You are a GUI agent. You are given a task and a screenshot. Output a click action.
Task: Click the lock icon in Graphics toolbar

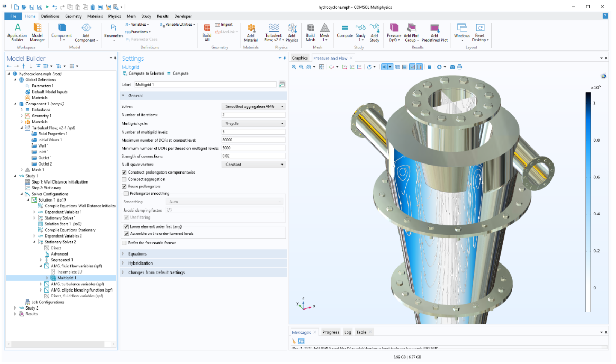point(429,67)
